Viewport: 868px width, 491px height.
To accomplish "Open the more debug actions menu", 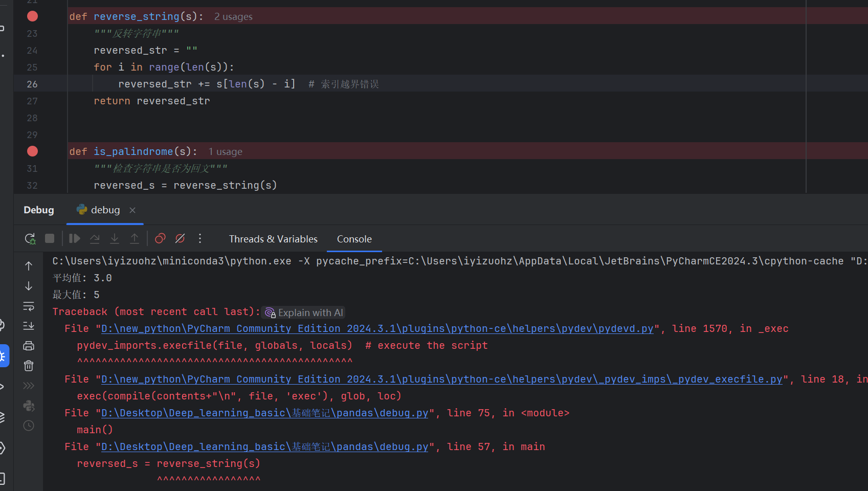I will coord(200,238).
